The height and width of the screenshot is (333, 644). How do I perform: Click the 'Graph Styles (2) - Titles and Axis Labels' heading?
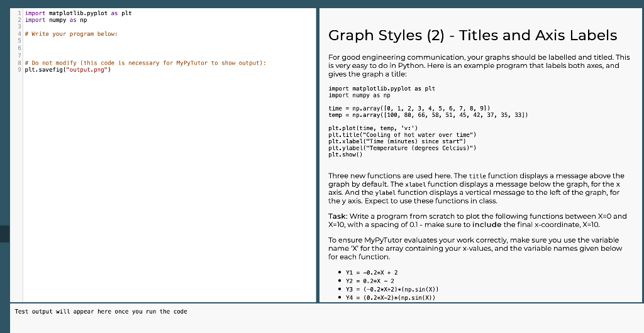click(x=473, y=35)
